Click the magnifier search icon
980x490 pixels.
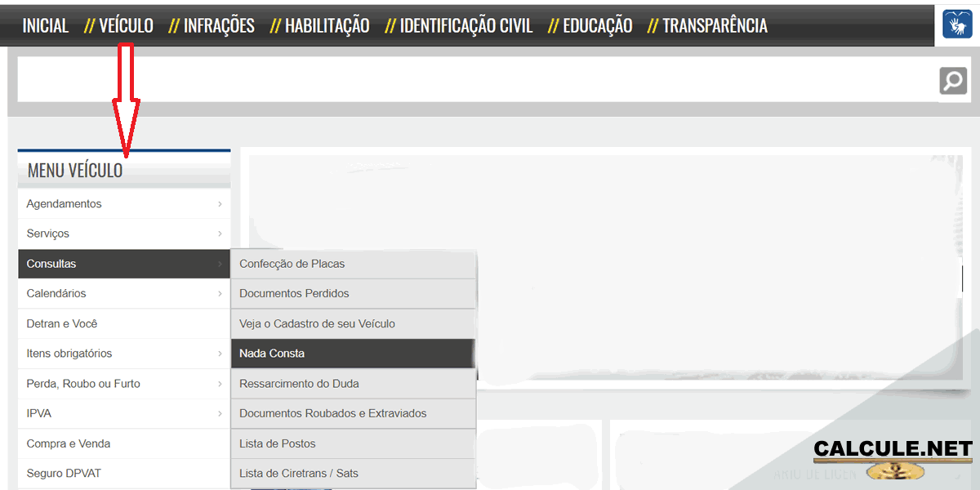coord(953,81)
